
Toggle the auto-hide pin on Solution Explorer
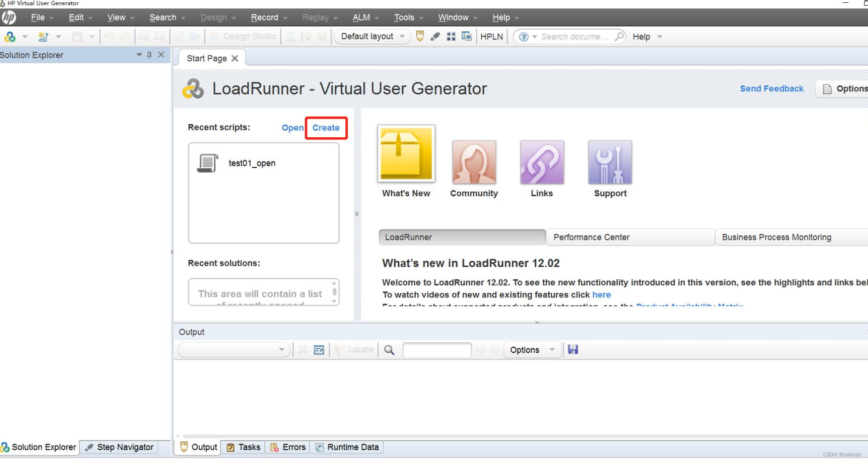pos(149,55)
